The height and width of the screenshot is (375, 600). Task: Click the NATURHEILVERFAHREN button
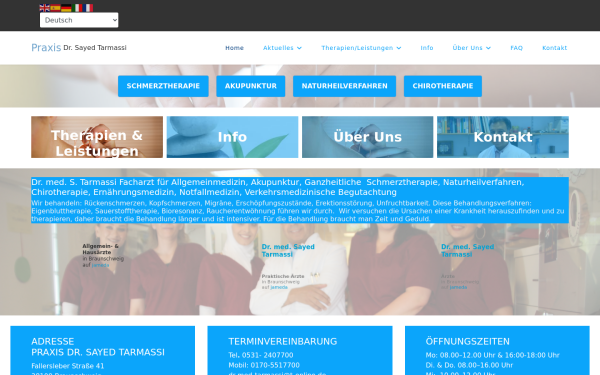click(344, 86)
